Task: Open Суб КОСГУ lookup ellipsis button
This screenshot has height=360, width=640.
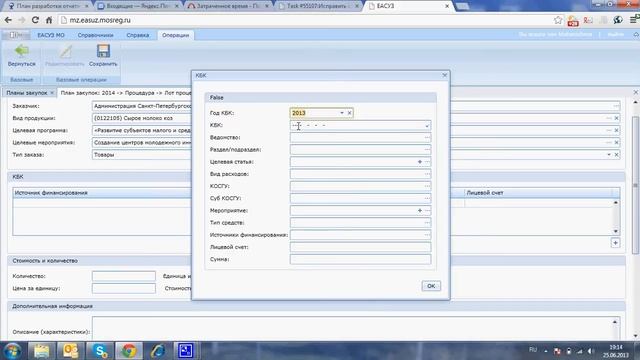Action: [427, 198]
